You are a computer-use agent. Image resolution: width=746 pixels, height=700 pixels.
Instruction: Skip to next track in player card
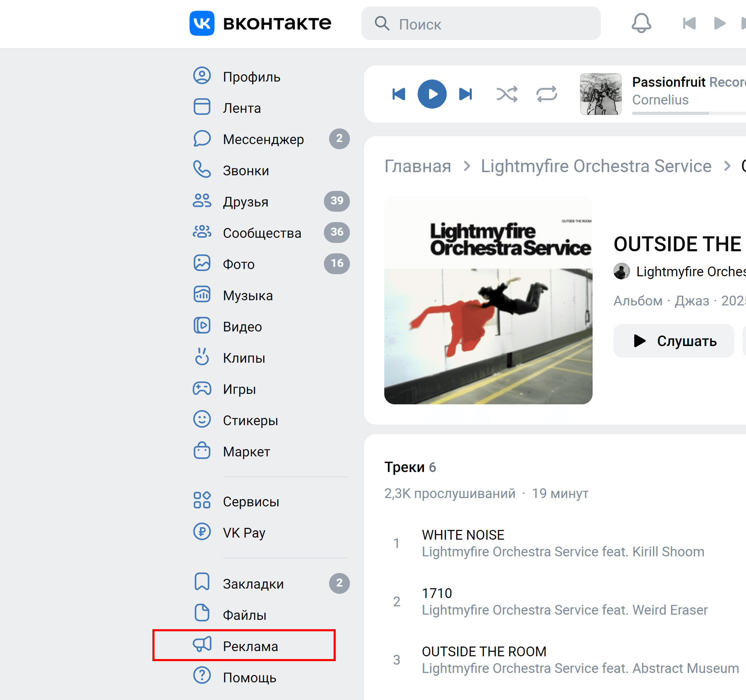pyautogui.click(x=466, y=94)
